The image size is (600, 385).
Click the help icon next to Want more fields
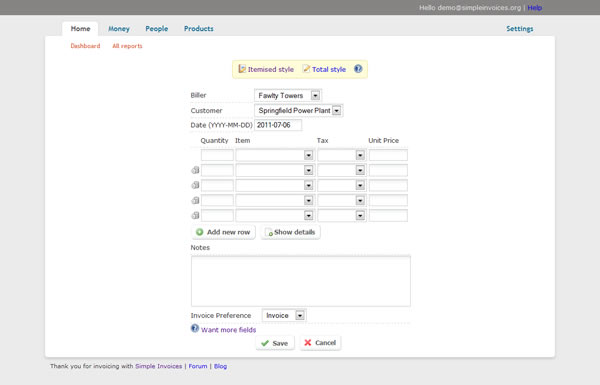point(195,329)
